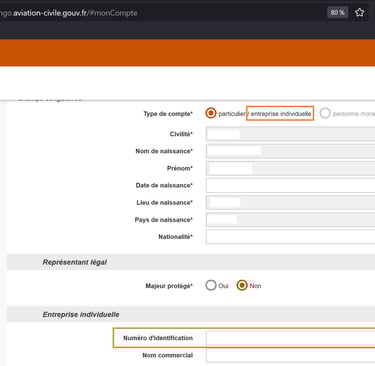Focus the Date de naissance field
Screen dimensions: 375x366
point(290,186)
